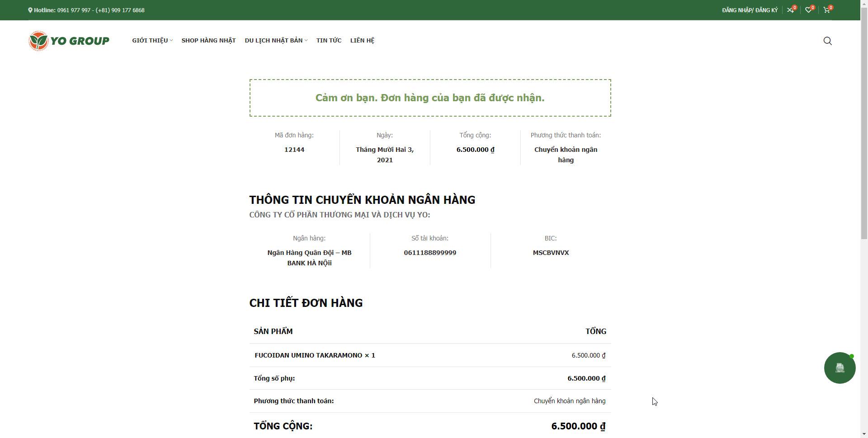Screen dimensions: 868x438
Task: Click the SẢN PHẨM column header
Action: click(273, 331)
